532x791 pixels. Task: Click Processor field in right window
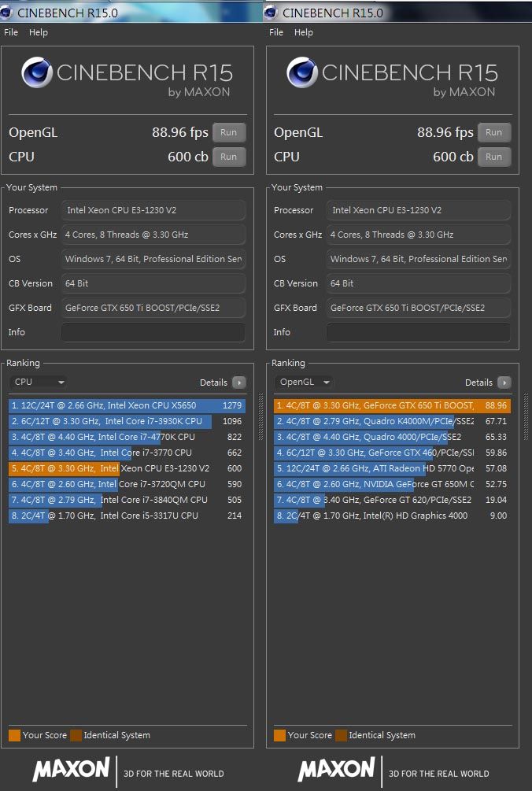pyautogui.click(x=419, y=210)
